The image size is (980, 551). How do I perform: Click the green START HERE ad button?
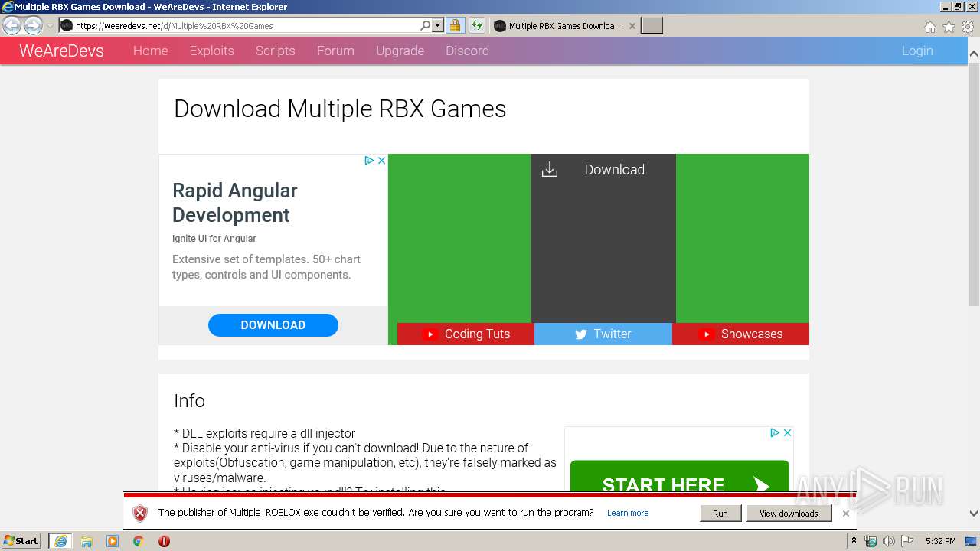[x=679, y=477]
